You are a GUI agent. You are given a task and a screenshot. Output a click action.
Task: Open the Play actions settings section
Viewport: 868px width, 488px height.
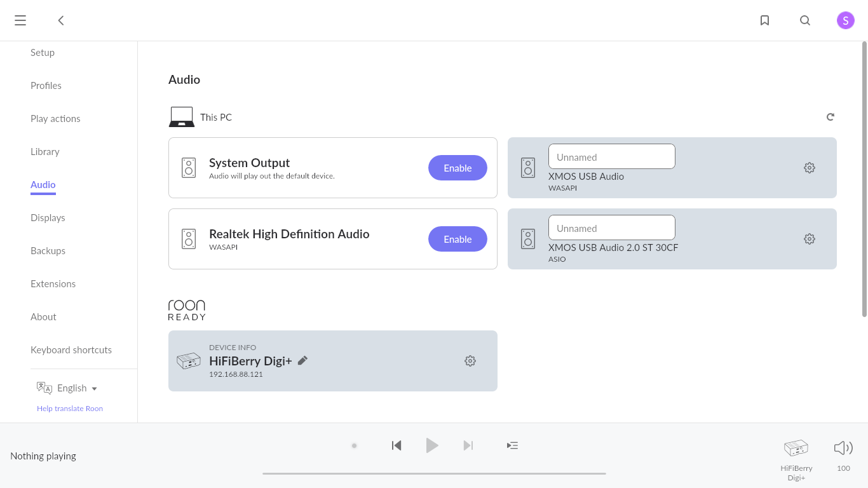click(55, 119)
